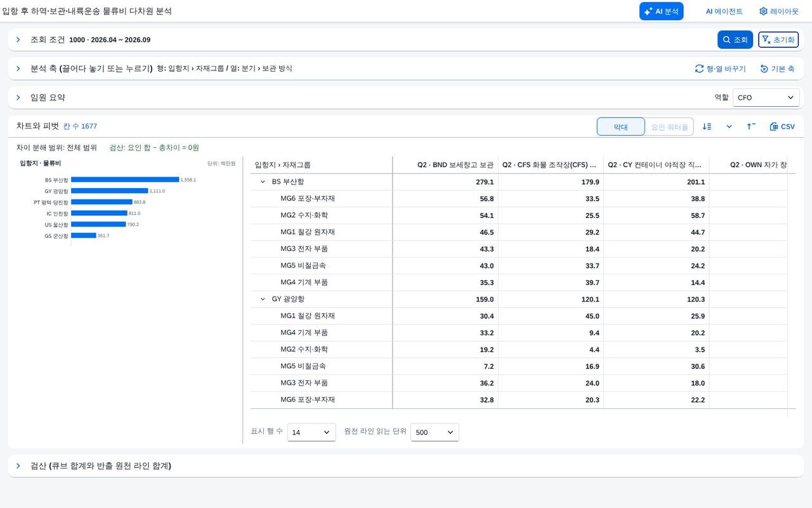Click BS 부산항 BND value 279.1
812x508 pixels.
click(x=485, y=182)
